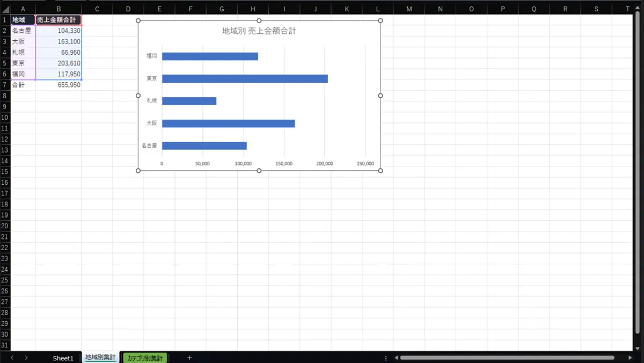This screenshot has height=363, width=644.
Task: Click next sheet navigation arrow
Action: [x=26, y=358]
